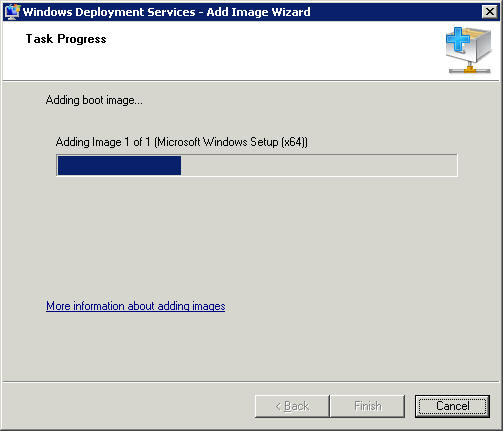Click the 'Adding Image 1 of 1' label
This screenshot has height=431, width=503.
[x=182, y=142]
